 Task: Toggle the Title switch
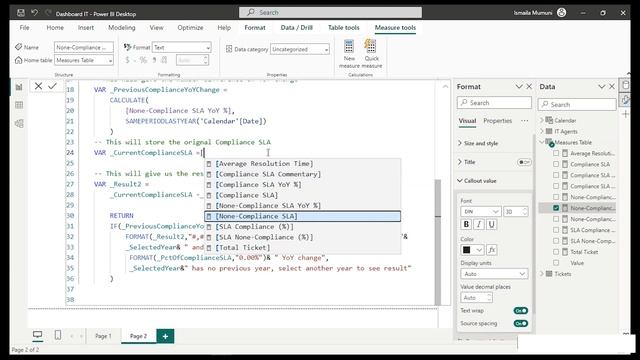tap(524, 162)
